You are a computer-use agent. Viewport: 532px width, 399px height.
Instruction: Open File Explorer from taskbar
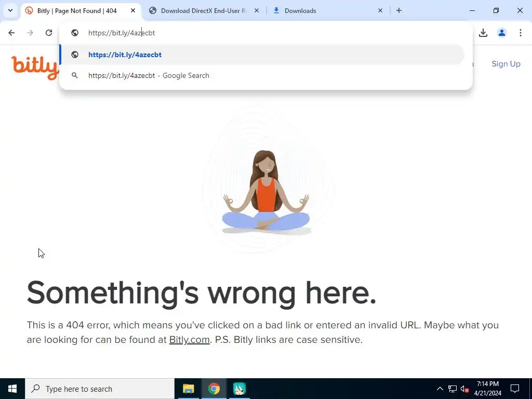coord(188,389)
